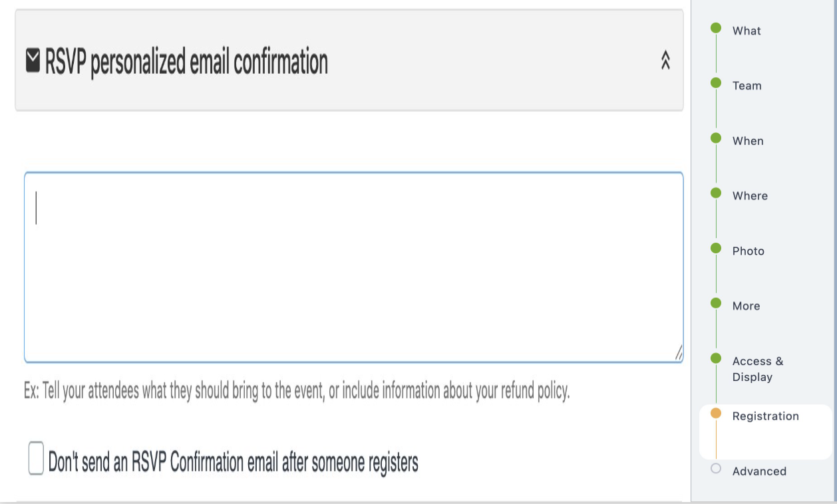This screenshot has width=837, height=504.
Task: Click inside the confirmation message text area
Action: coord(353,266)
